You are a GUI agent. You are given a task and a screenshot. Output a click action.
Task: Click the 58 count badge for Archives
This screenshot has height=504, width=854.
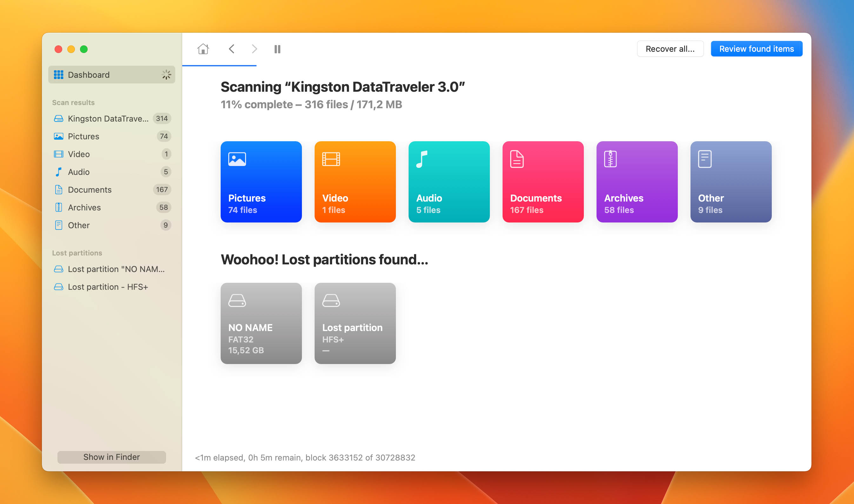click(163, 207)
